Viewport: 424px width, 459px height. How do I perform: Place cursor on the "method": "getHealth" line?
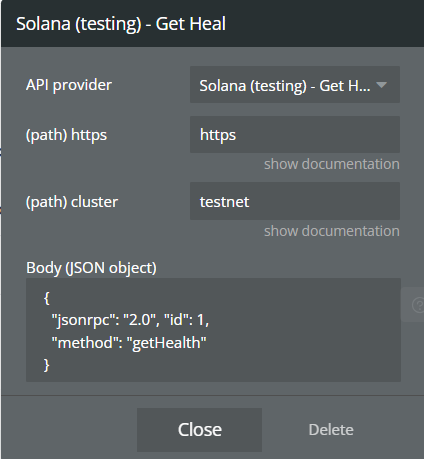click(x=129, y=343)
